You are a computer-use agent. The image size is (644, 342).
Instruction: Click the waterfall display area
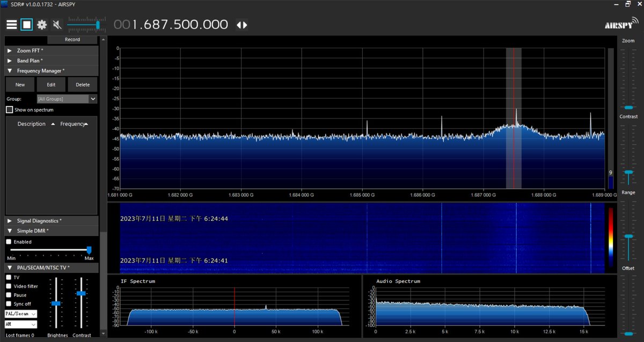coord(362,238)
